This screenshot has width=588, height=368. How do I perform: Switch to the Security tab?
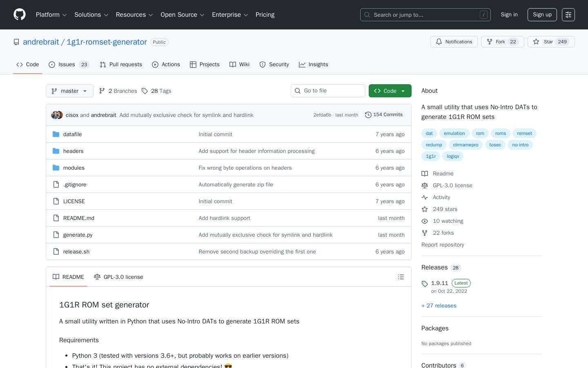click(274, 65)
